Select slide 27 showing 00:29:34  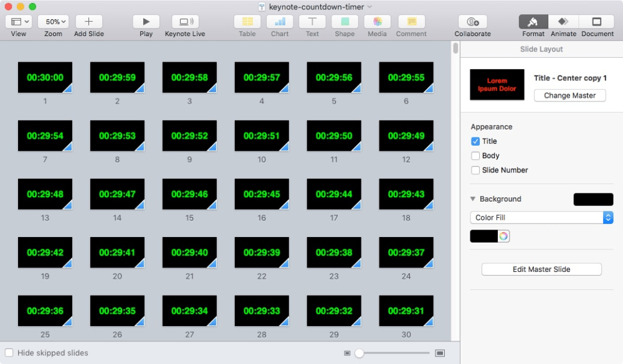189,310
